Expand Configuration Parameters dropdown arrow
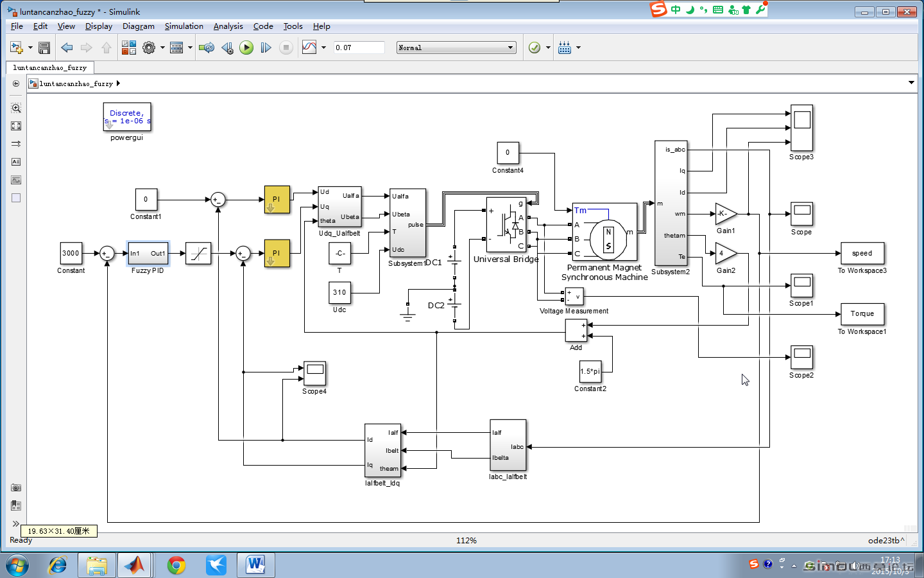This screenshot has width=924, height=578. (162, 48)
